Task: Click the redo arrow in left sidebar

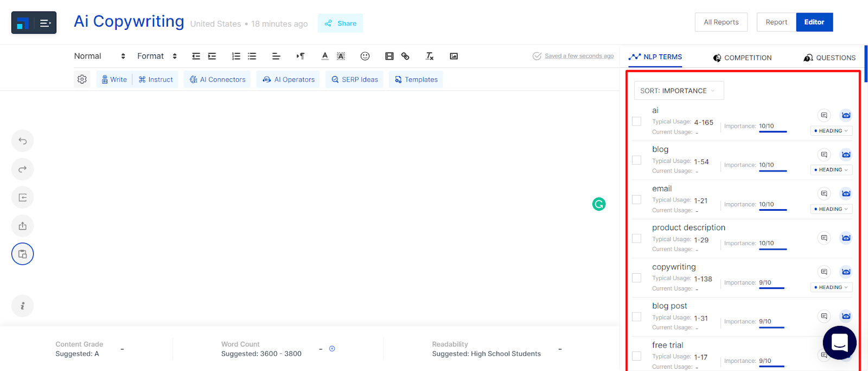Action: tap(22, 169)
